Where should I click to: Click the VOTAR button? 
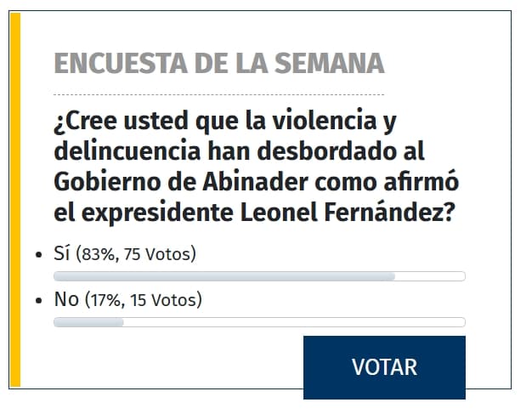384,367
